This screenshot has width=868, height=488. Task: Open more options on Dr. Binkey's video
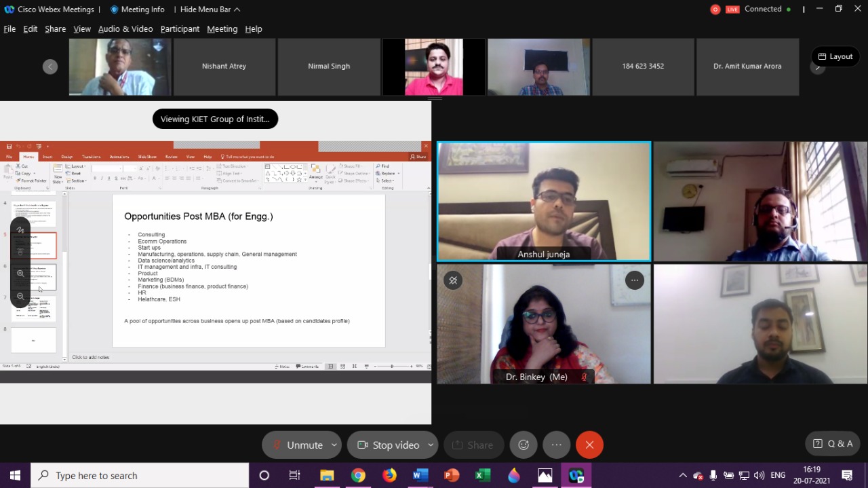pos(634,280)
